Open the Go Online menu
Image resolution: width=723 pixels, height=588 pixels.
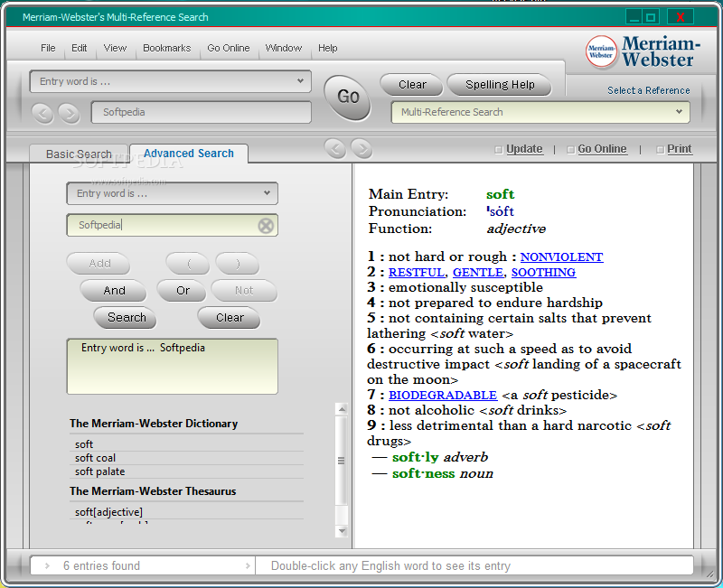click(x=229, y=48)
